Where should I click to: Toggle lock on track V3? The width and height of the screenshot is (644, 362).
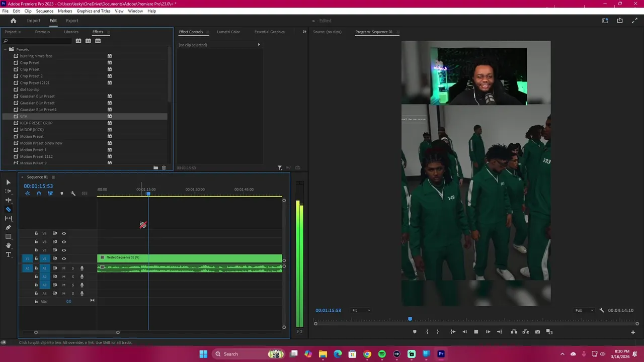[x=36, y=242]
